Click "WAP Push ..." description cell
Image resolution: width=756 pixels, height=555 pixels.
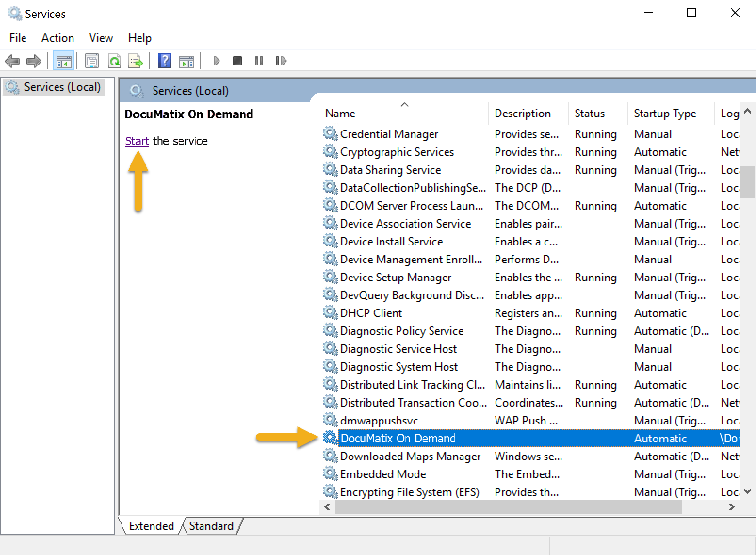526,420
